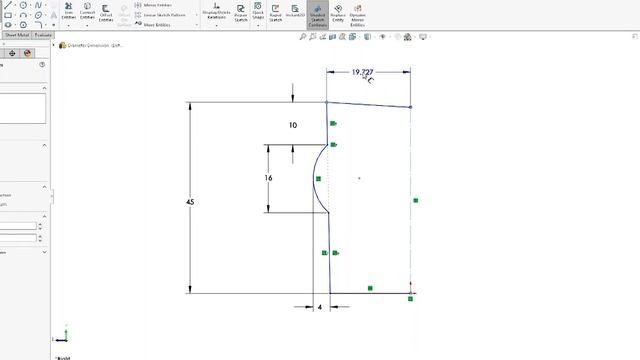Select the sketch Text tool
This screenshot has height=360, width=640.
pos(53,15)
